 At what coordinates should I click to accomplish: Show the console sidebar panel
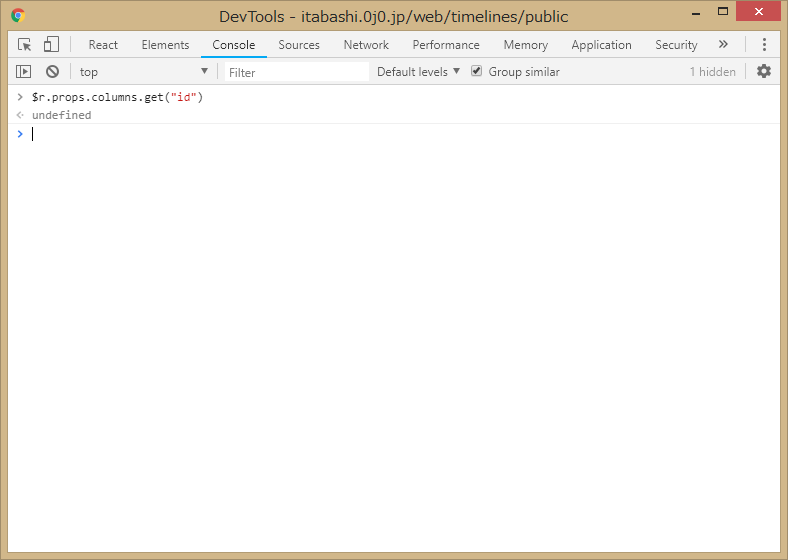tap(24, 72)
